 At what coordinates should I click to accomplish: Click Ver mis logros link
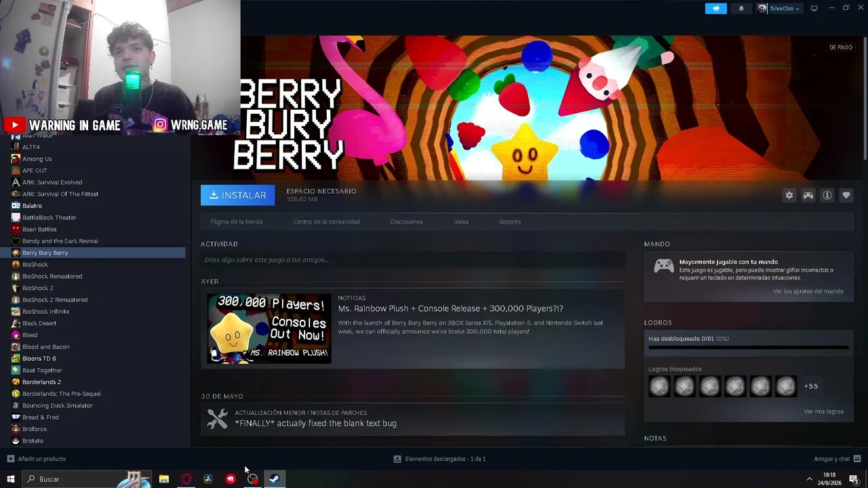[x=824, y=411]
